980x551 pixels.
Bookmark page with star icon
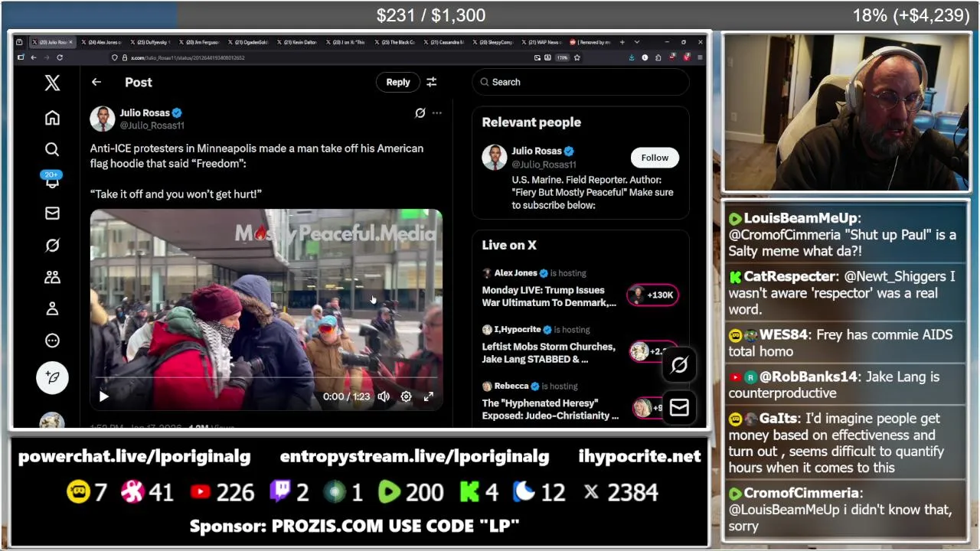pyautogui.click(x=577, y=57)
